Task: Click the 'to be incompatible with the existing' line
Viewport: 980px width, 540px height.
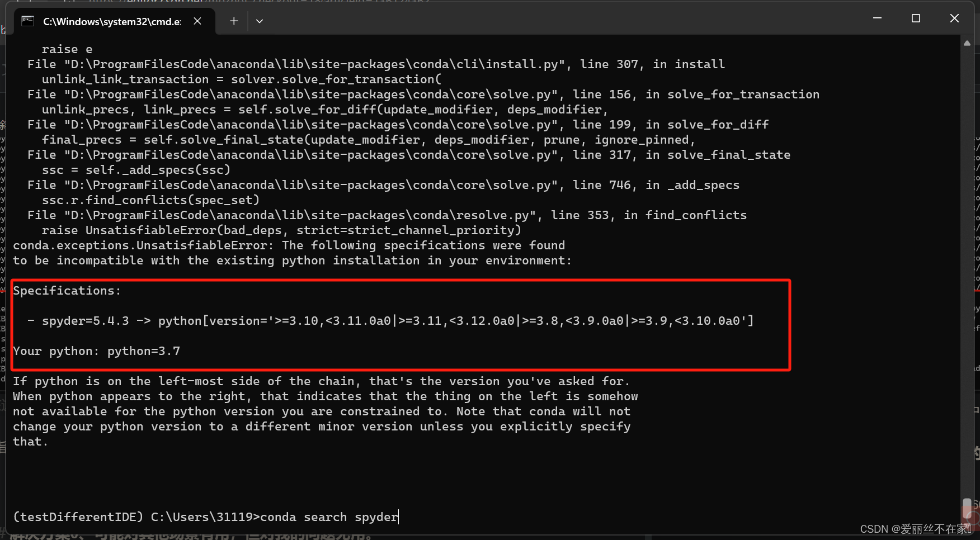Action: 293,260
